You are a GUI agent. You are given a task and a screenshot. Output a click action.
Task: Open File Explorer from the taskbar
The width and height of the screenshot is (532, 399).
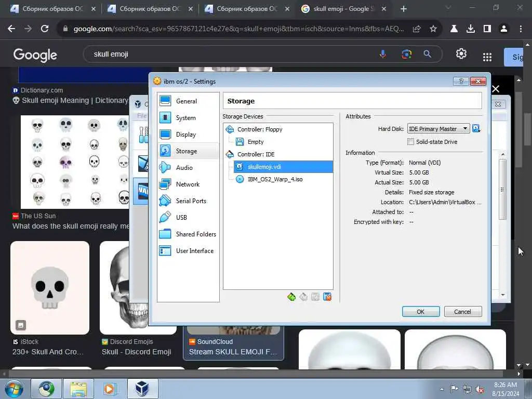[x=78, y=389]
